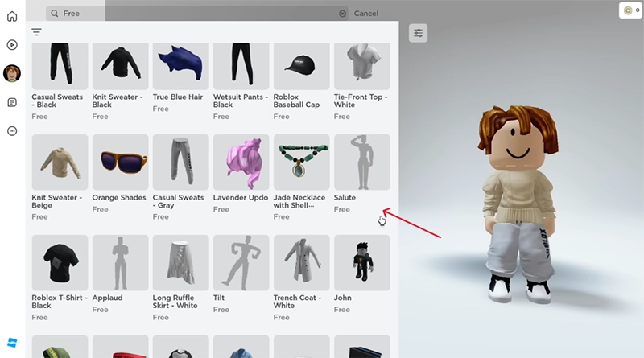Open the avatar profile icon in sidebar
This screenshot has height=358, width=644.
pyautogui.click(x=12, y=73)
